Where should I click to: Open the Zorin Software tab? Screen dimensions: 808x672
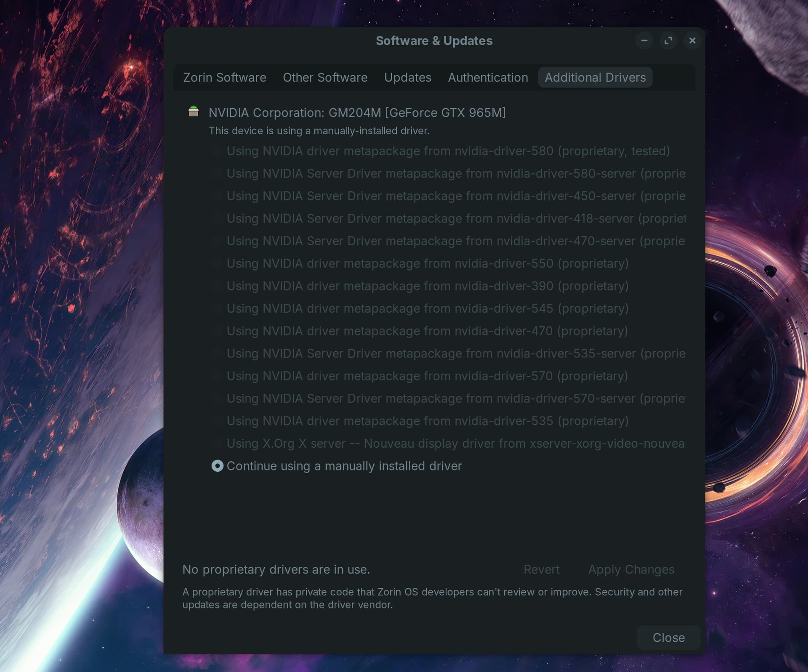click(224, 77)
